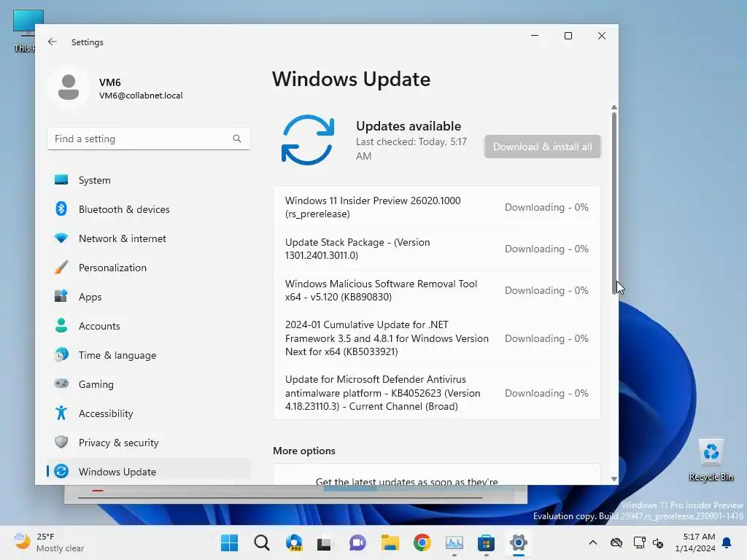
Task: Maximize the Settings window
Action: 568,36
